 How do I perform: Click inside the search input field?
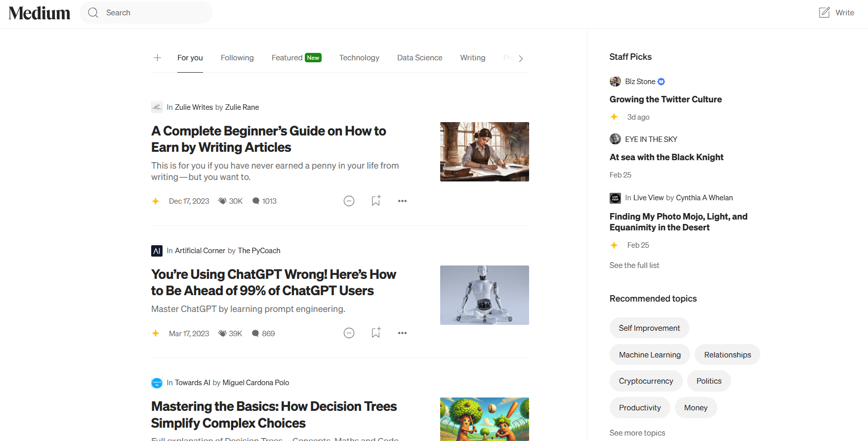coord(148,12)
